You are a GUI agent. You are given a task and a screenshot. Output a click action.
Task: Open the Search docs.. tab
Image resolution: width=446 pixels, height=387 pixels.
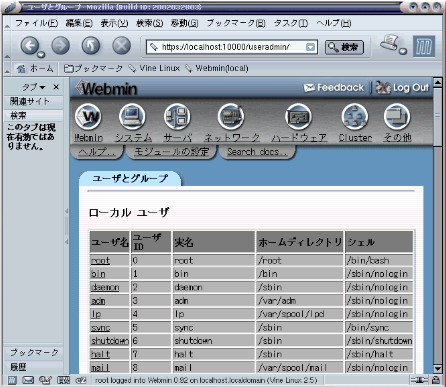(257, 152)
